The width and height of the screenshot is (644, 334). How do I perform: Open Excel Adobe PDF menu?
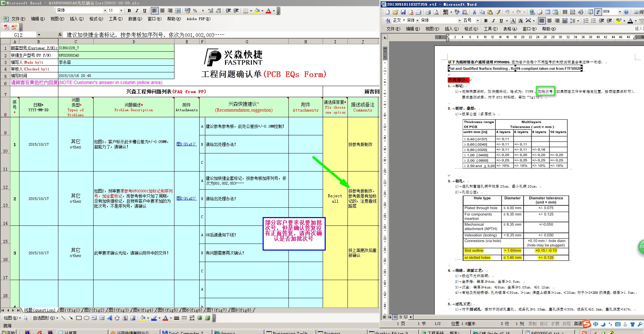(199, 19)
